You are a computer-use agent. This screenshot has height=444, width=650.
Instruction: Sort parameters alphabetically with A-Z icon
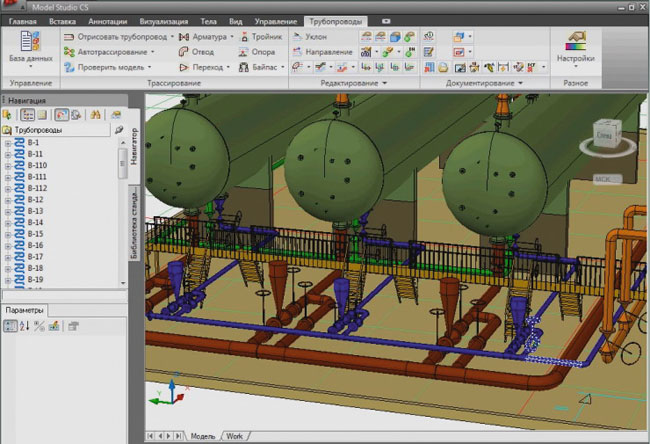coord(24,326)
